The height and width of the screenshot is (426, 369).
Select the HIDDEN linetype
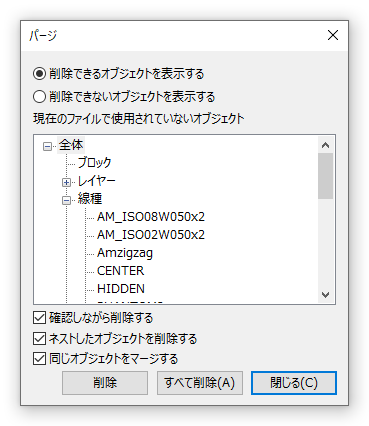[121, 289]
